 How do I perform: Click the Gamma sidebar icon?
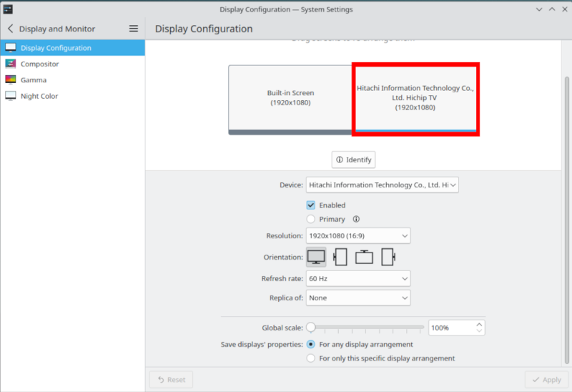(11, 79)
